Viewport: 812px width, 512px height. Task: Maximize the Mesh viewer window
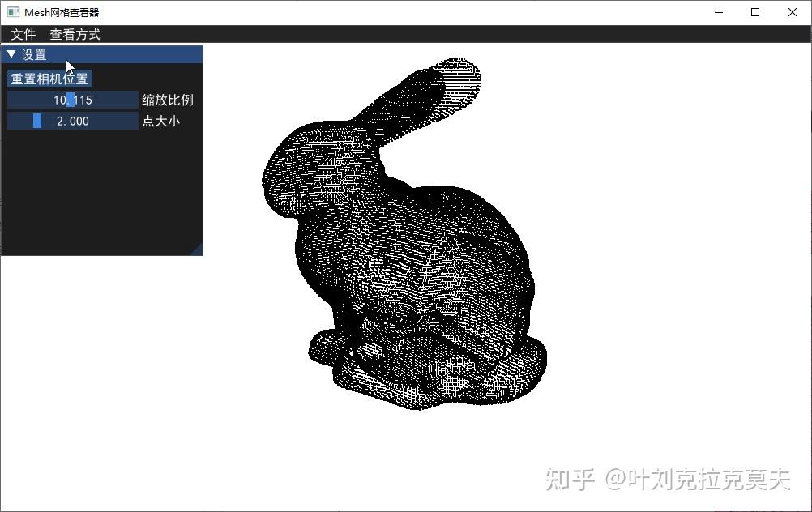[755, 12]
